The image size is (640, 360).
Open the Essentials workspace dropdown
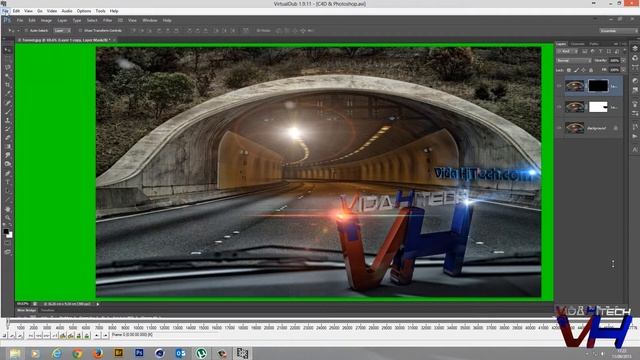click(618, 31)
